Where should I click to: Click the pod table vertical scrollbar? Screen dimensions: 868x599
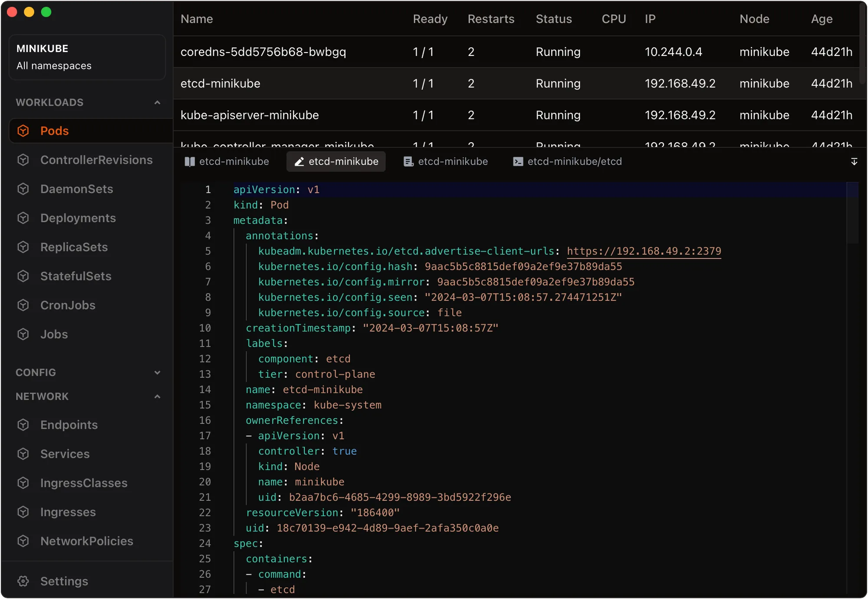[x=863, y=43]
